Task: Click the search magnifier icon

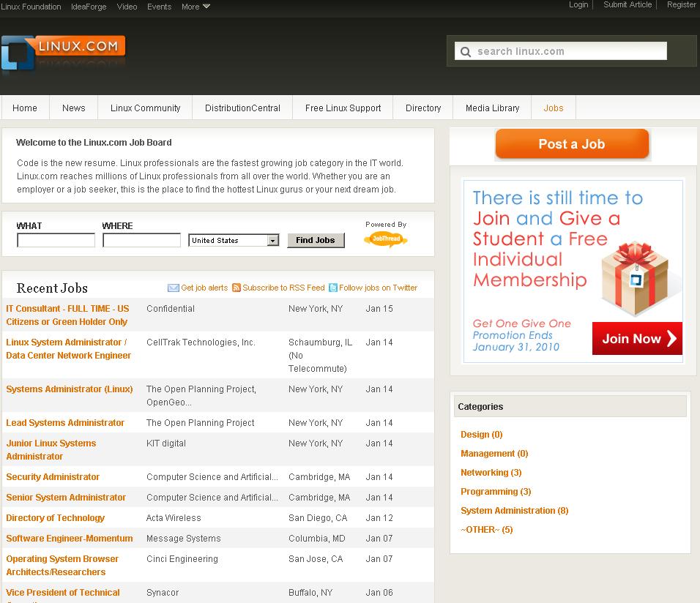Action: (465, 52)
